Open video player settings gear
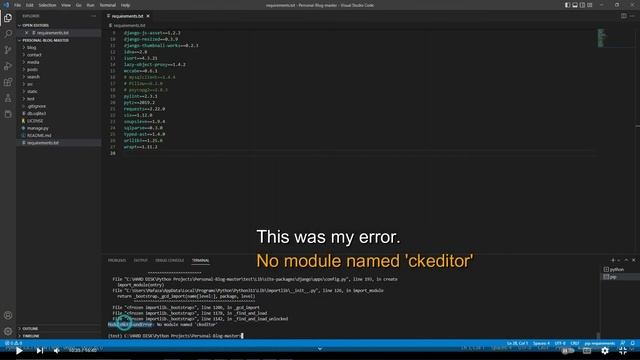This screenshot has width=640, height=360. (x=605, y=350)
